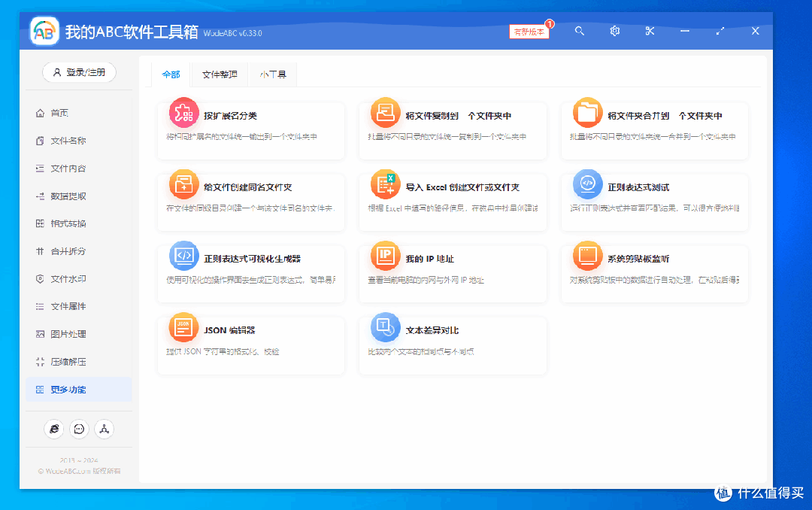
Task: Select 文件名称 in the sidebar
Action: click(79, 141)
